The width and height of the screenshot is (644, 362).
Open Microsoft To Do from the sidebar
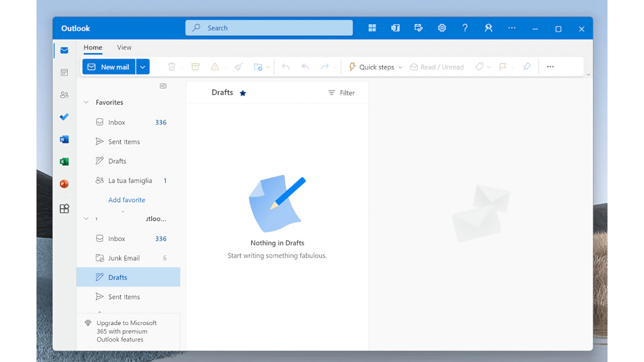tap(64, 117)
